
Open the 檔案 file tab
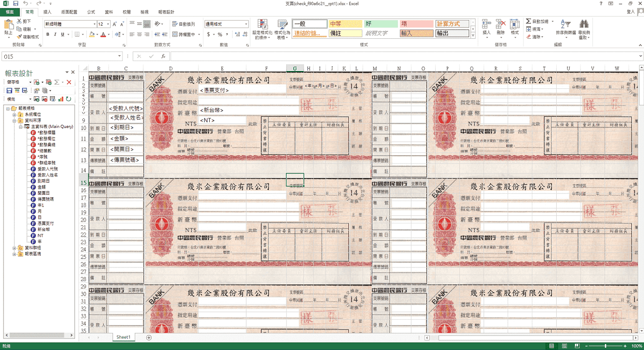tap(10, 12)
